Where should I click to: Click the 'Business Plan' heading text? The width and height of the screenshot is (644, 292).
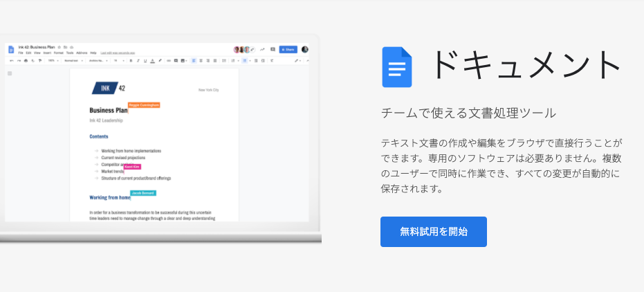tap(109, 111)
